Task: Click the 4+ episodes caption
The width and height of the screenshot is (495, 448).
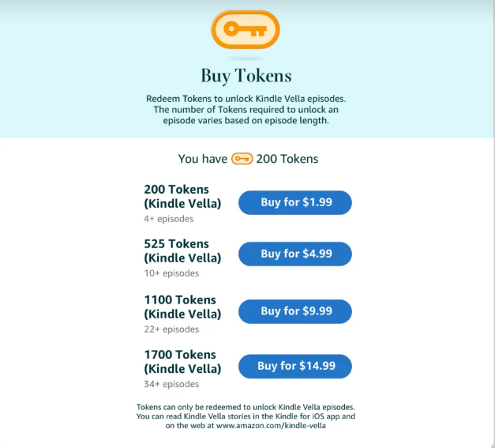Action: [x=169, y=219]
